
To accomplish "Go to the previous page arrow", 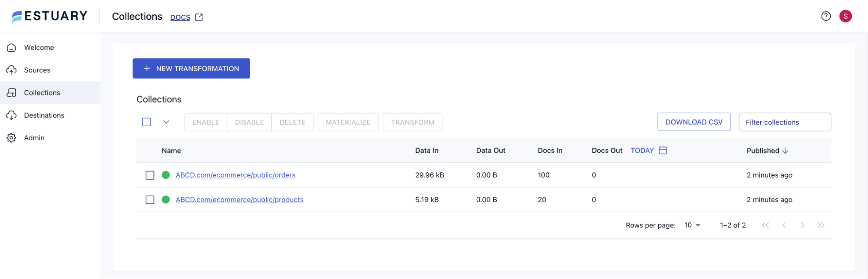I will pos(784,225).
